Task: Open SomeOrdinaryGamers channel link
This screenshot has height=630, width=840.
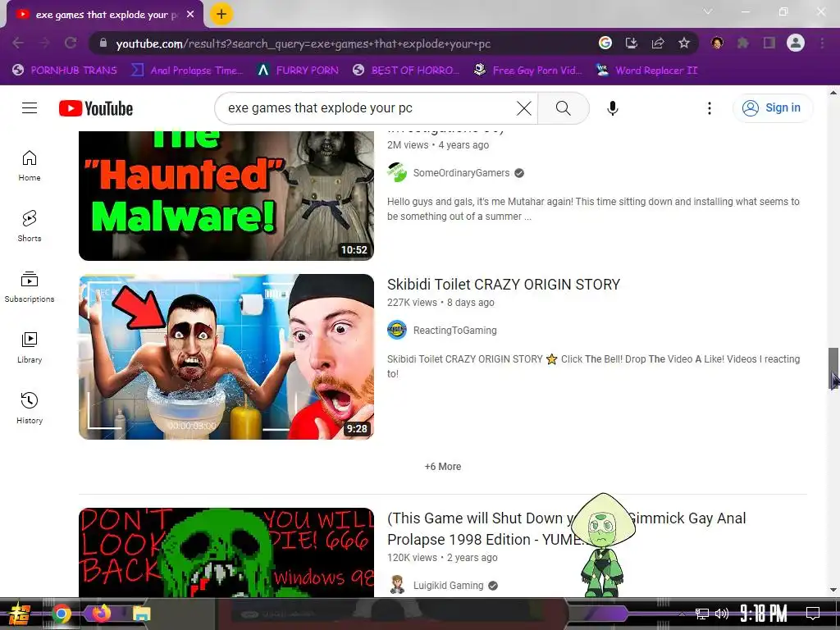Action: point(461,173)
